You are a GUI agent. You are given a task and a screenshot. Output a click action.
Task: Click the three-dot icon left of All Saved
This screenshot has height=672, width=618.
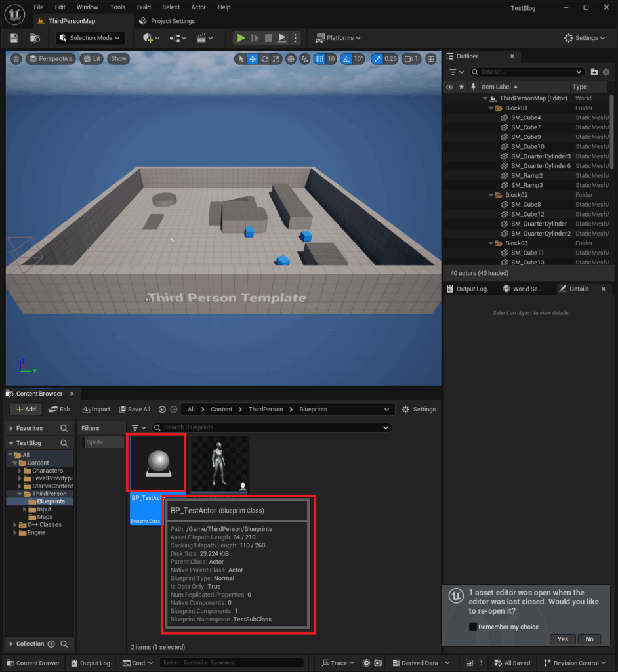482,663
